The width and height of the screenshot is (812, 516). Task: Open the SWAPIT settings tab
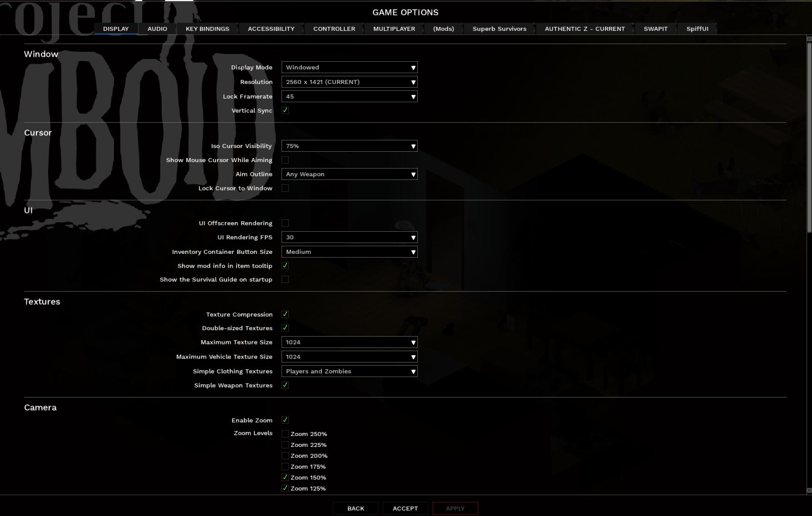[656, 29]
